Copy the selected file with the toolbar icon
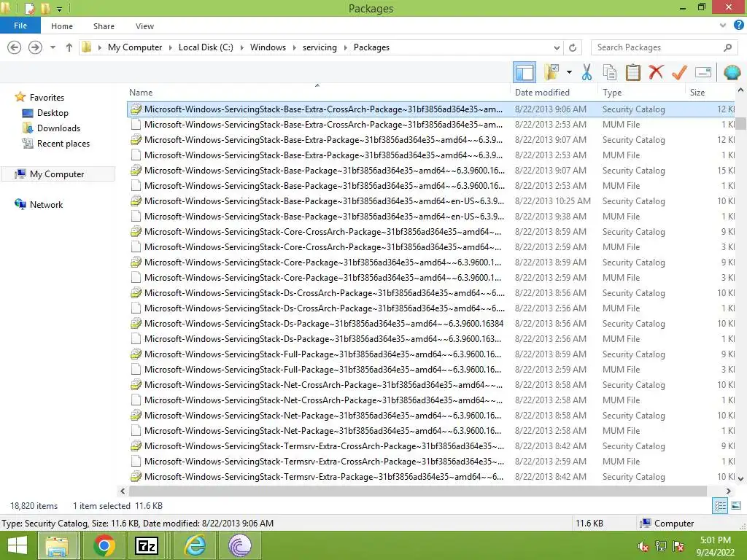 coord(609,72)
